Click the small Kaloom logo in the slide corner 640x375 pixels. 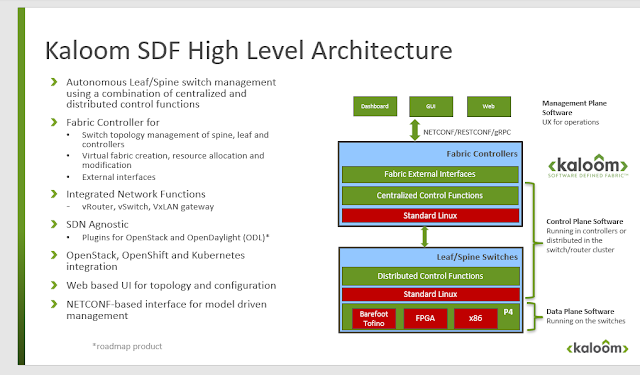pos(597,347)
